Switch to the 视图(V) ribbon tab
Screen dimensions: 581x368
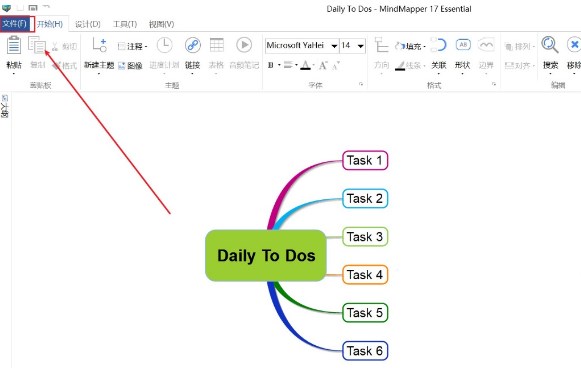[x=162, y=24]
